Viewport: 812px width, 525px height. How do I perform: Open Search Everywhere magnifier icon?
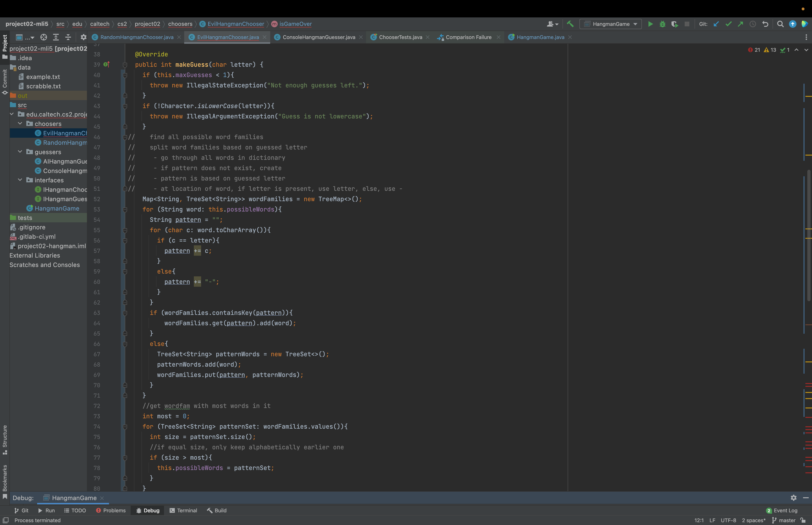click(780, 24)
